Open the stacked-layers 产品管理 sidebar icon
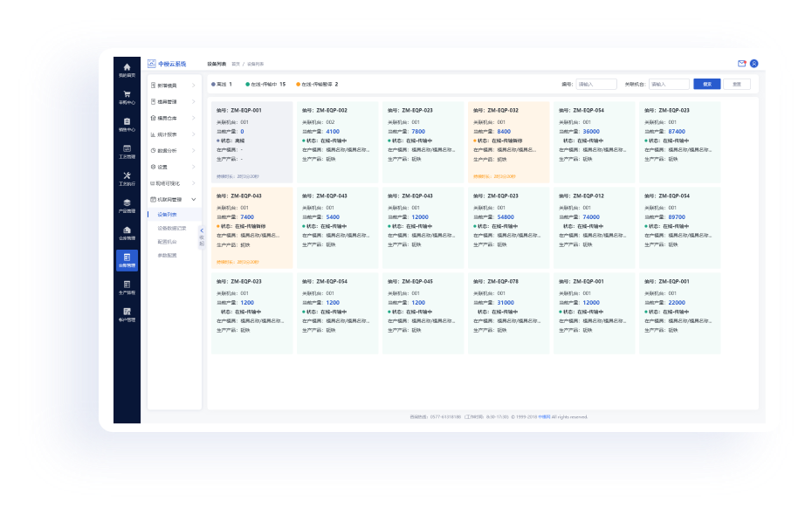Viewport: 812px width, 515px height. tap(127, 203)
